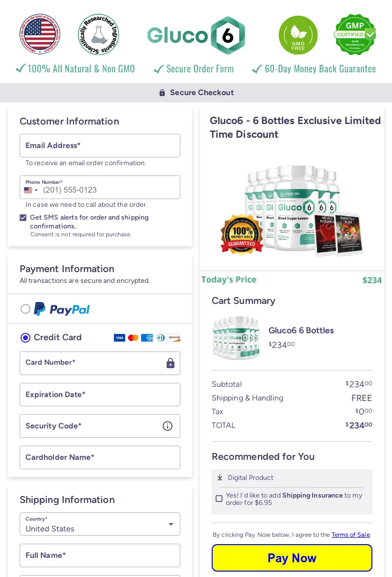Screen dimensions: 392x577
Task: Disable the SMS alerts checkbox
Action: coord(23,217)
